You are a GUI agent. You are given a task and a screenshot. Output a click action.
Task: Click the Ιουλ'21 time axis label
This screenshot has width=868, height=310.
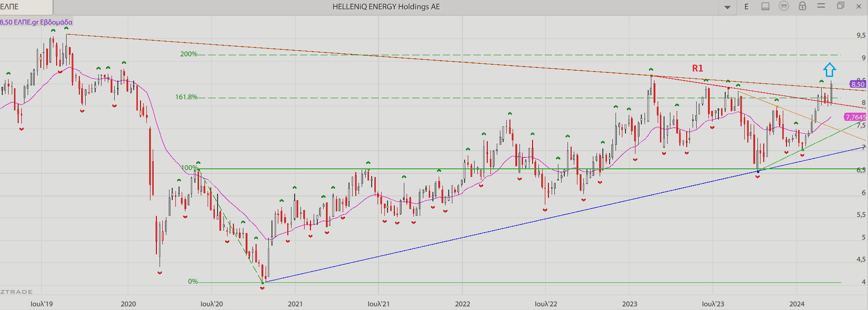click(378, 304)
